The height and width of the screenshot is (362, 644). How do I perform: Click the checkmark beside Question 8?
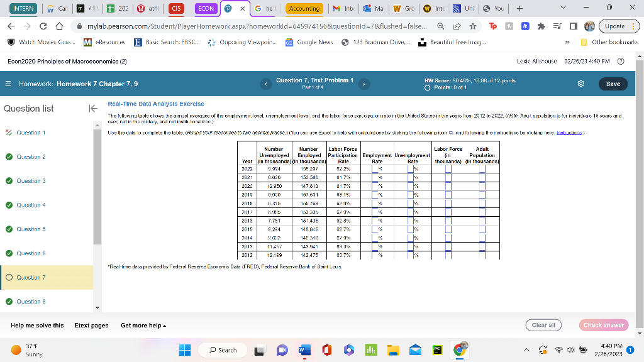9,302
